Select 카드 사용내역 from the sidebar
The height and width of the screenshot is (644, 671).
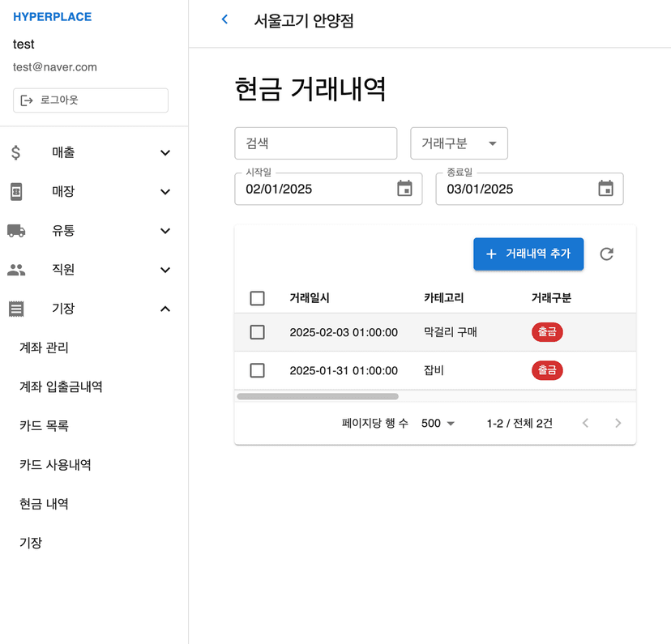55,465
